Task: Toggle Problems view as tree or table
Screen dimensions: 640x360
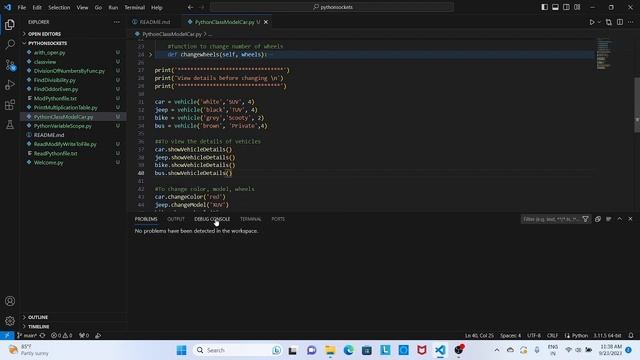Action: [609, 219]
